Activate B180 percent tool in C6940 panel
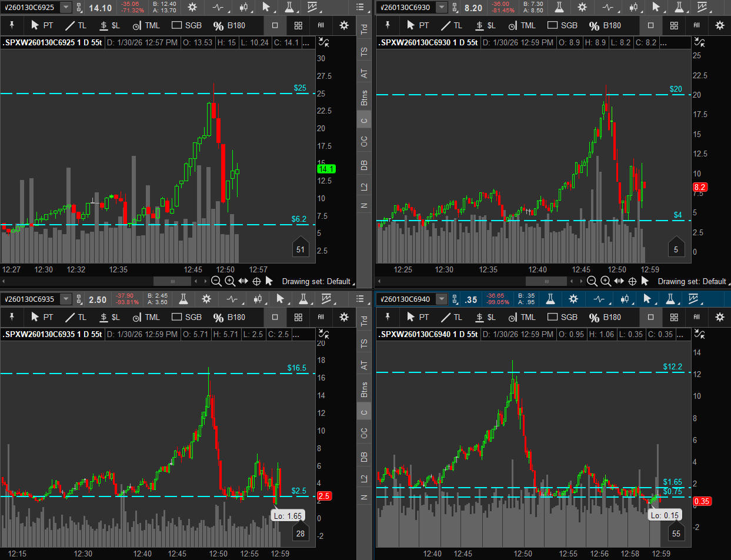The width and height of the screenshot is (731, 560). 605,317
